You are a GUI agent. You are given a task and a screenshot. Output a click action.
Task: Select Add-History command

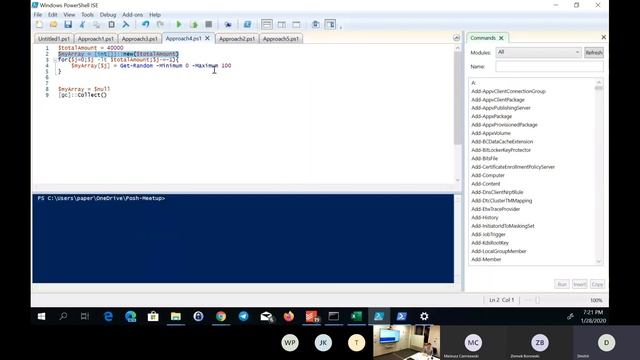pyautogui.click(x=484, y=218)
